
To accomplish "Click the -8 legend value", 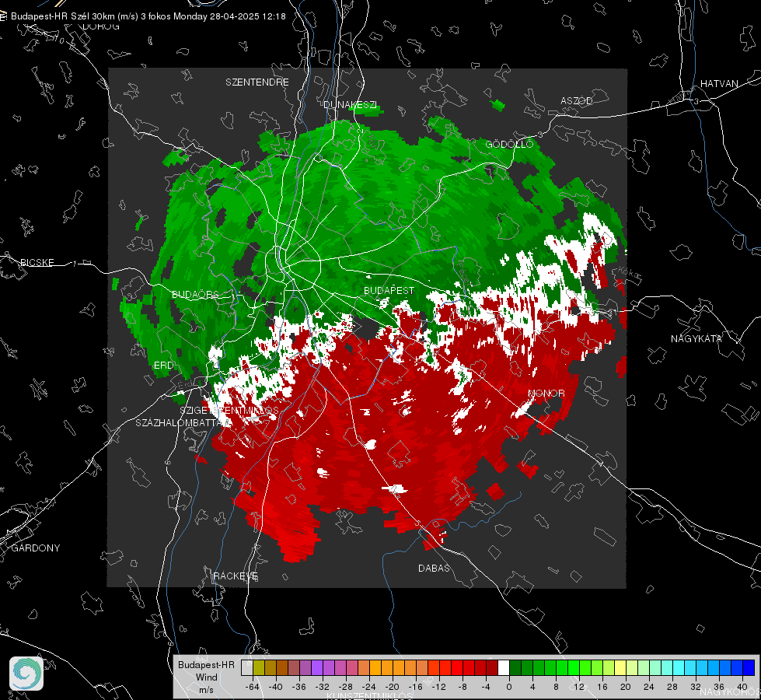I will (463, 687).
